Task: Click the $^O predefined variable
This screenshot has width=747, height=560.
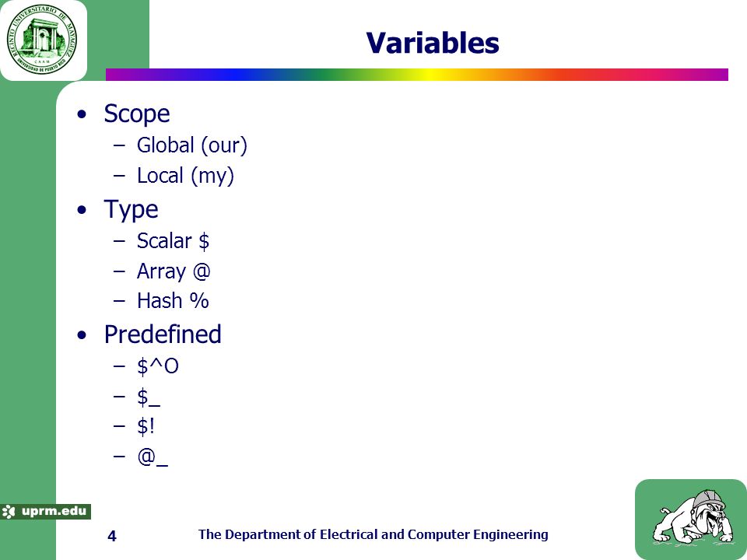Action: [x=158, y=366]
